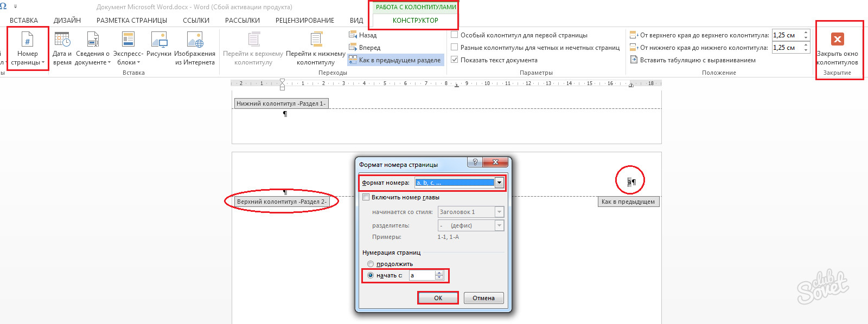Insert Дата и время into the header
This screenshot has height=324, width=868.
62,48
